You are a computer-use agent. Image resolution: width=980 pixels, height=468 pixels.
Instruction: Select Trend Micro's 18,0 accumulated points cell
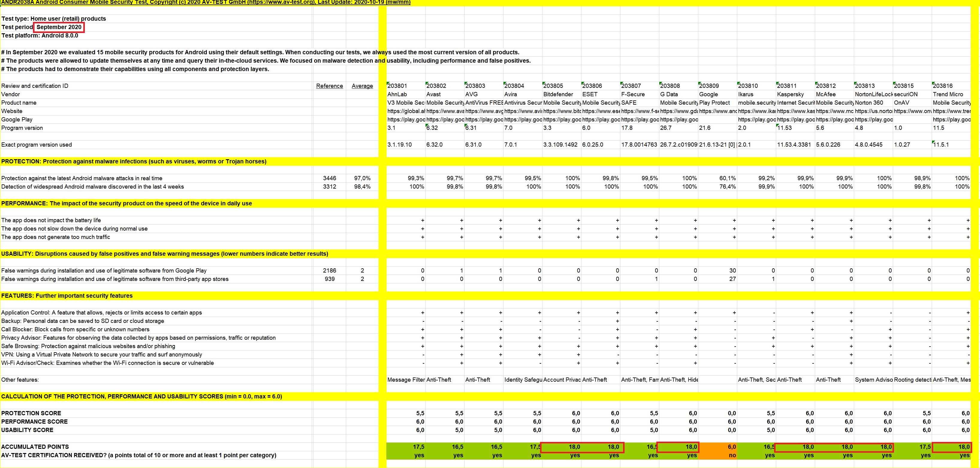[x=952, y=447]
